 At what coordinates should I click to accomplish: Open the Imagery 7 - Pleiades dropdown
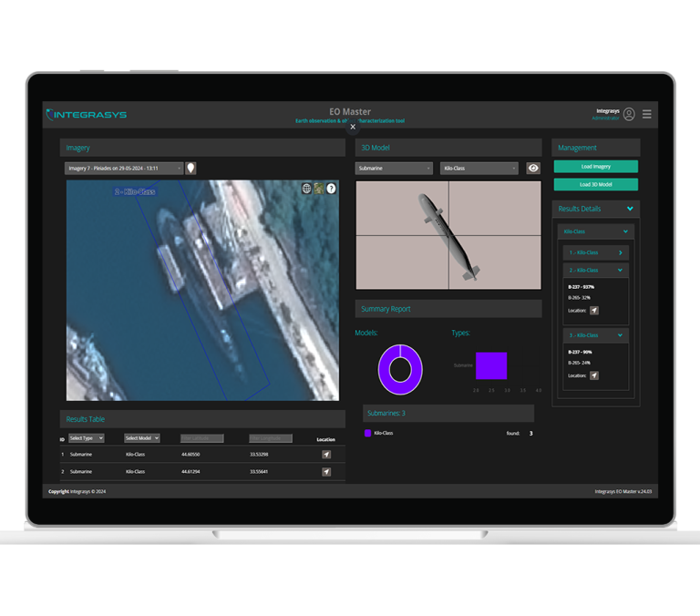pyautogui.click(x=123, y=168)
